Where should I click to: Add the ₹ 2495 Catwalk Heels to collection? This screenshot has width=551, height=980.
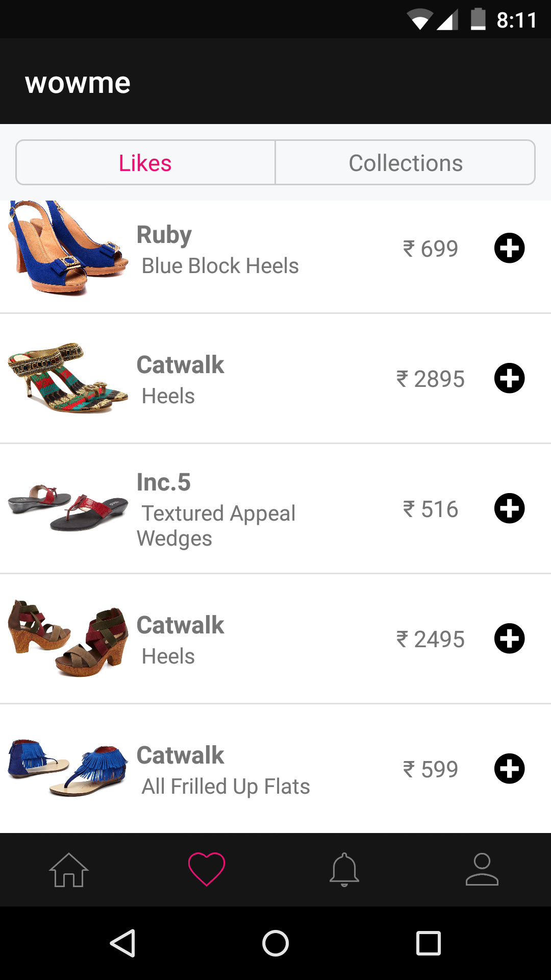click(509, 639)
